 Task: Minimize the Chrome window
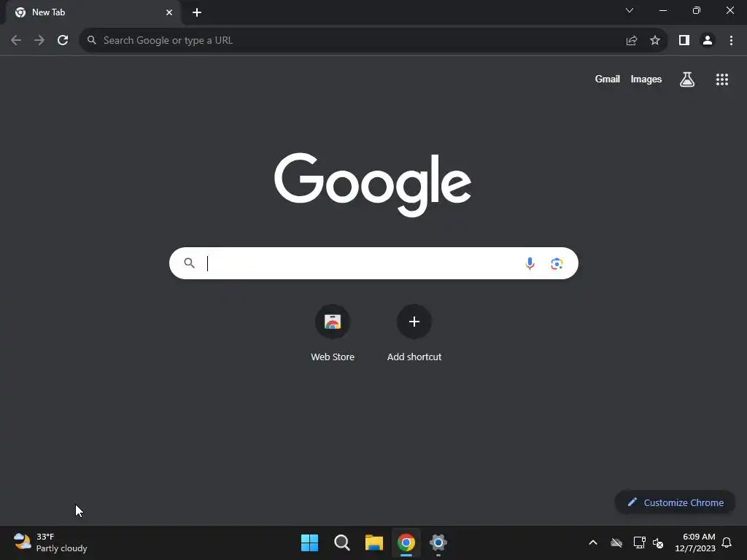[x=662, y=10]
